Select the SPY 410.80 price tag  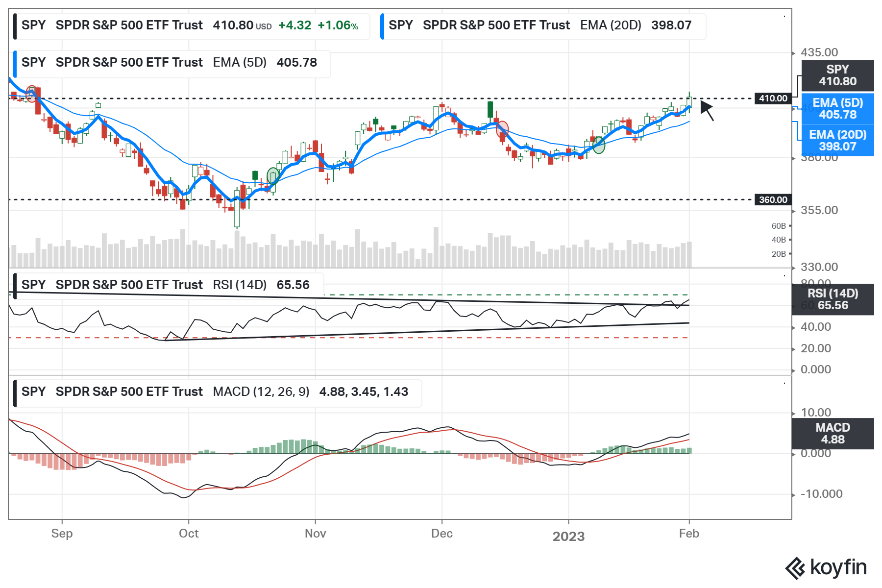click(837, 75)
